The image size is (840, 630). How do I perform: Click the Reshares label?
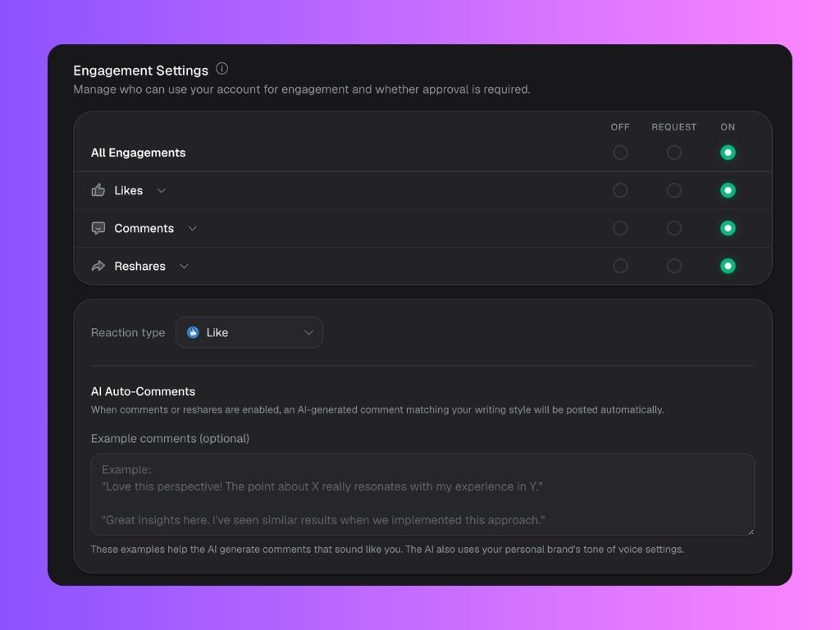(139, 267)
